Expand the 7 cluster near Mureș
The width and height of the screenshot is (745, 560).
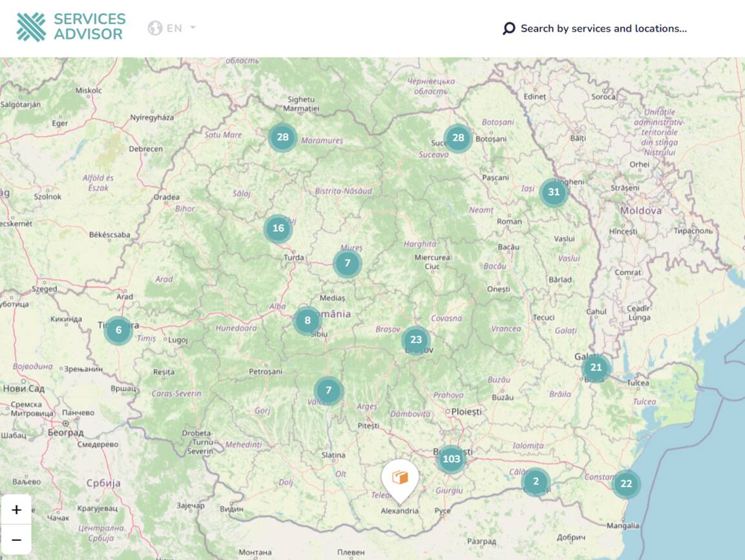(348, 264)
